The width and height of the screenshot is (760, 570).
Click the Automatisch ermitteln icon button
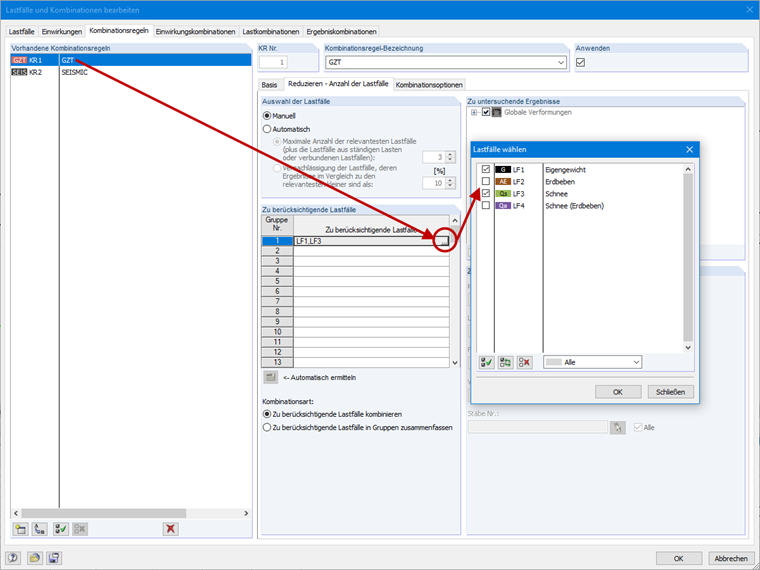click(x=270, y=377)
